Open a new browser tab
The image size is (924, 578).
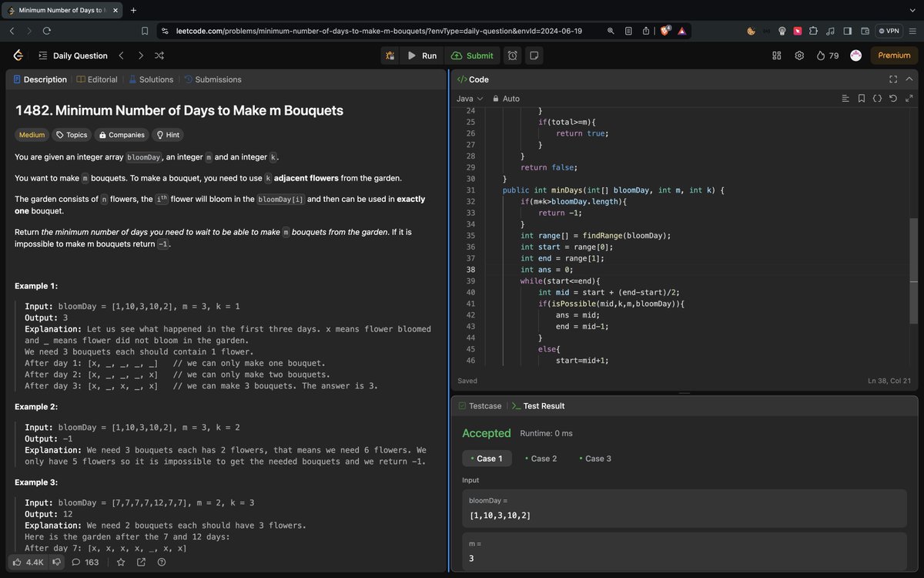[133, 10]
